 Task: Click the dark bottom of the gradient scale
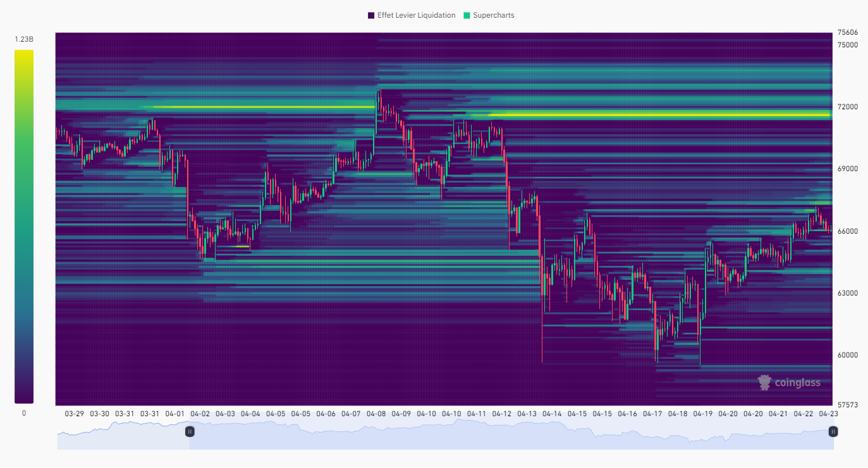click(x=23, y=397)
